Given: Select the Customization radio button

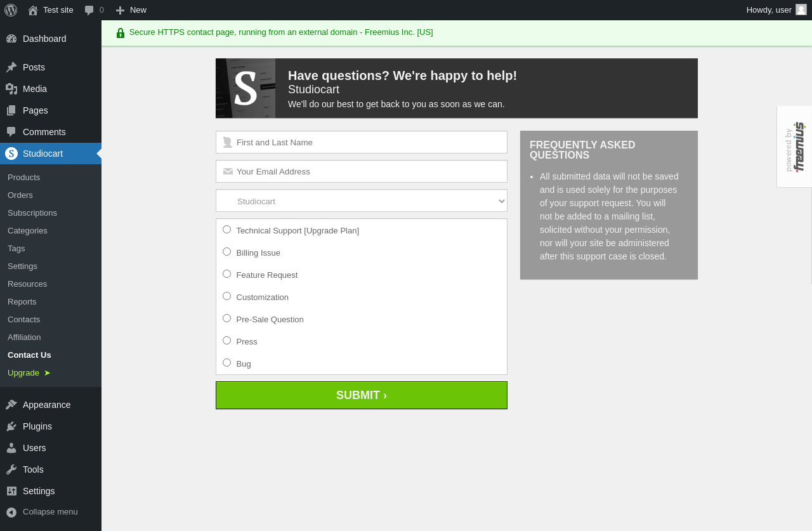Looking at the screenshot, I should click(227, 296).
